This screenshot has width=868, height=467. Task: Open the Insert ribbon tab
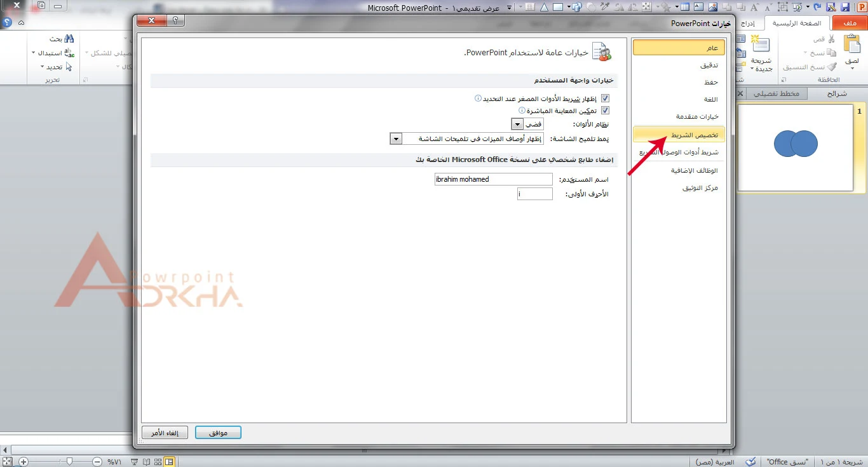pos(749,23)
